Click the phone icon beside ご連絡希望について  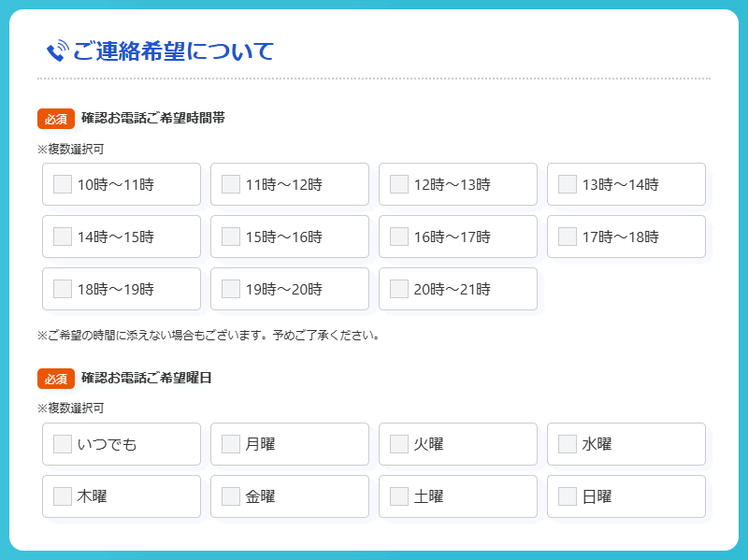57,51
